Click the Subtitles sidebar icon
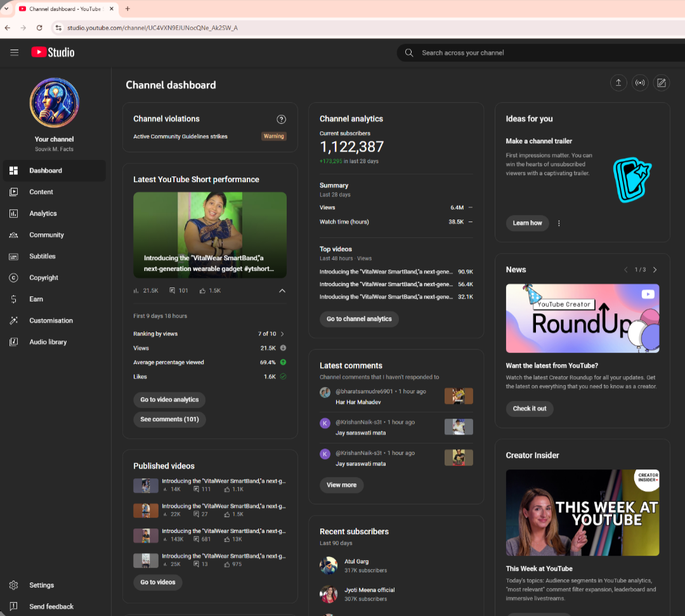The width and height of the screenshot is (685, 616). coord(13,256)
